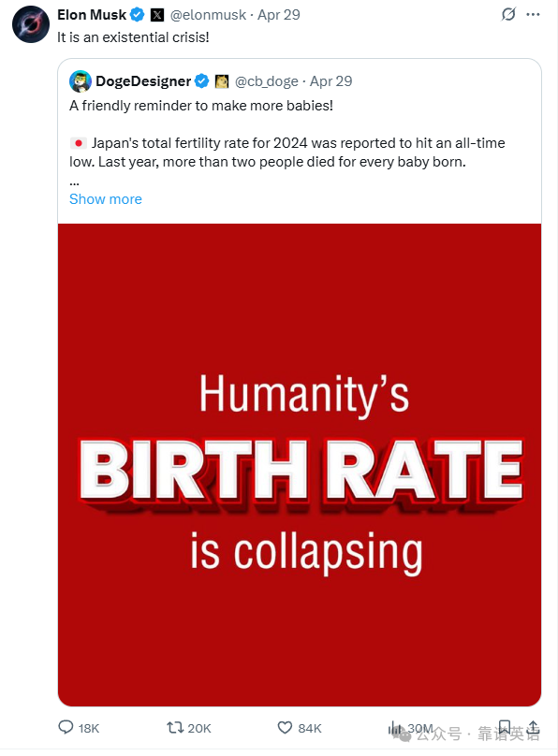Open the reply comment icon showing 18K
Image resolution: width=558 pixels, height=756 pixels.
66,727
